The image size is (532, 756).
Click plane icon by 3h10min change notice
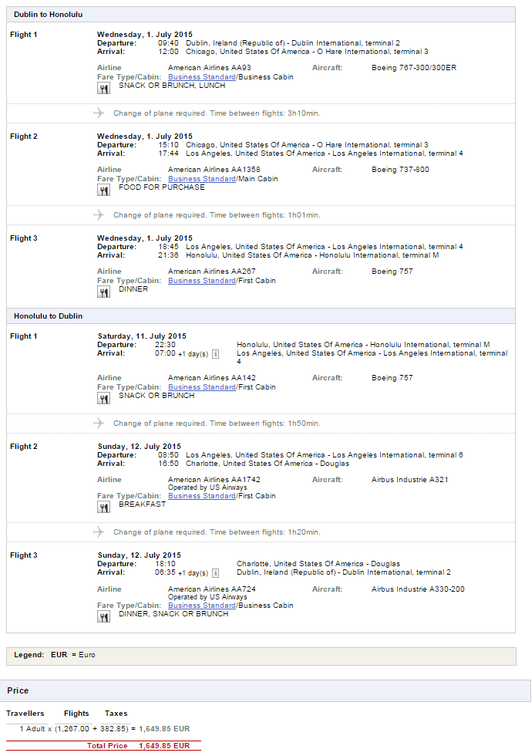pyautogui.click(x=99, y=113)
